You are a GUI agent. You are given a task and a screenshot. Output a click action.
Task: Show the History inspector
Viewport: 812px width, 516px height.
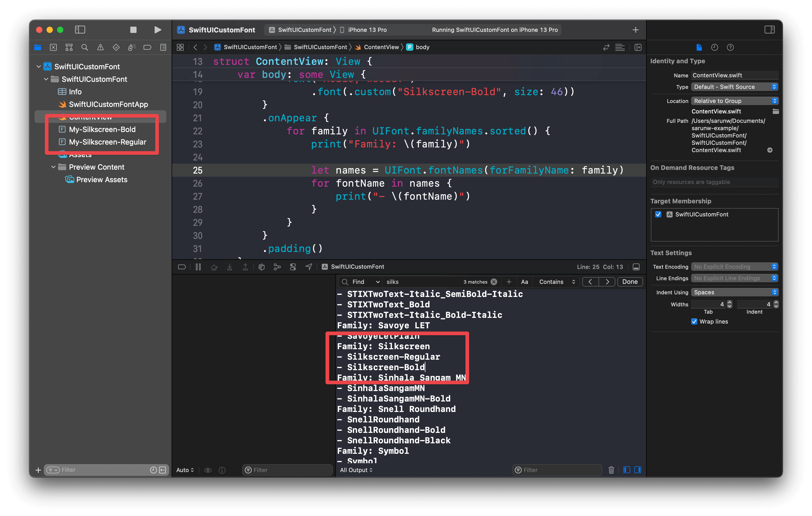tap(714, 47)
